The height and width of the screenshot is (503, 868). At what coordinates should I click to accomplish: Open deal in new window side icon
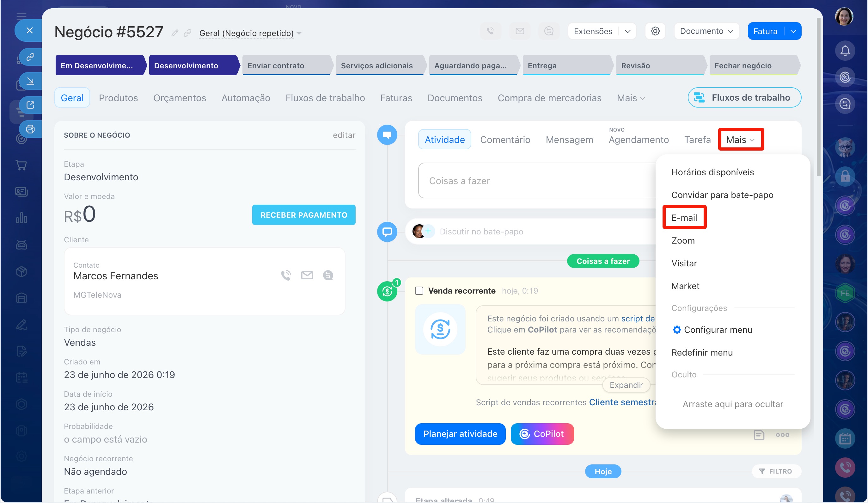point(30,105)
